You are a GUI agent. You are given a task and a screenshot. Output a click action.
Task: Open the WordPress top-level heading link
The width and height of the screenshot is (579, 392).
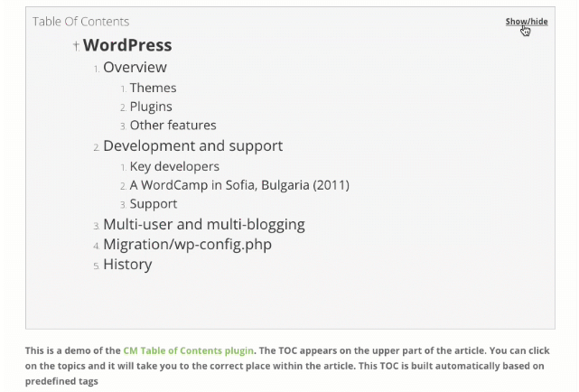click(x=127, y=45)
